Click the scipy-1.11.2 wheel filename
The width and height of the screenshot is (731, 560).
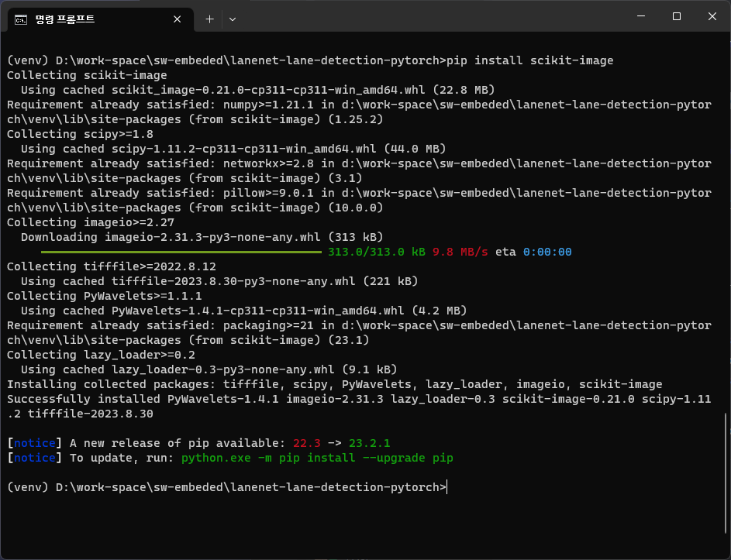point(244,149)
